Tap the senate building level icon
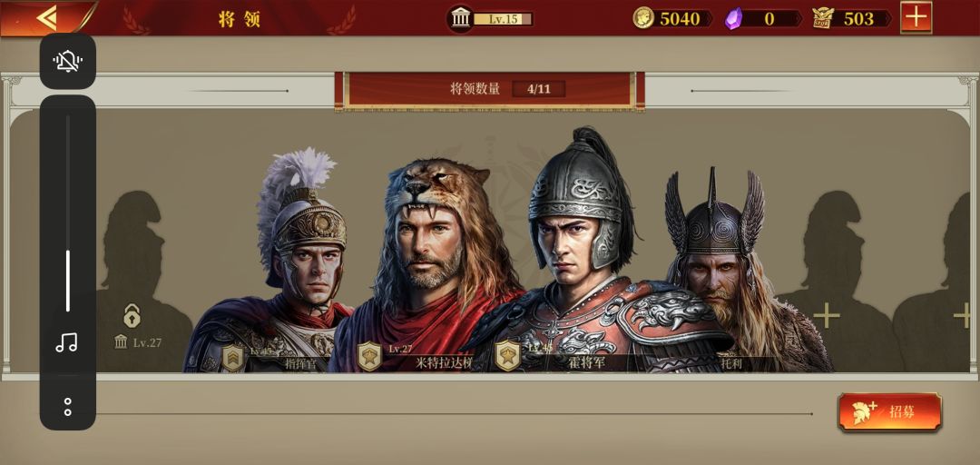This screenshot has height=465, width=980. 461,18
